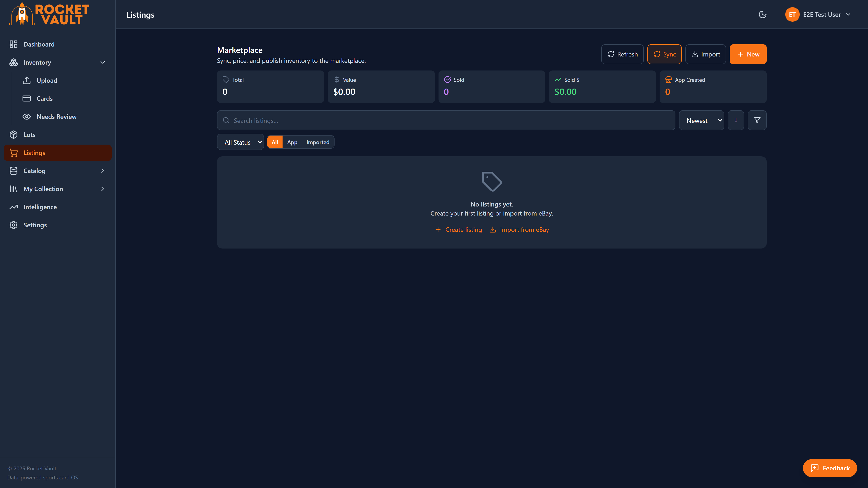Screen dimensions: 868x488
Task: Click the Sync button
Action: 664,54
